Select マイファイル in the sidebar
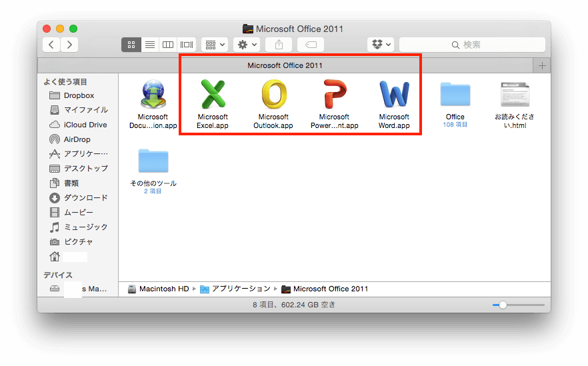Viewport: 588px width, 366px height. coord(78,110)
